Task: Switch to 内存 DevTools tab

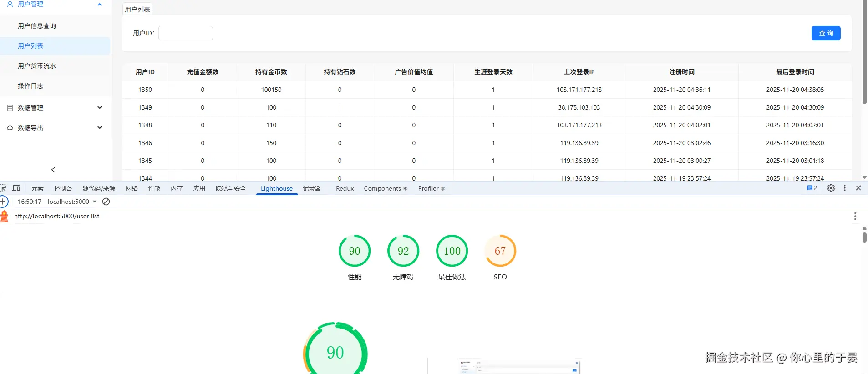Action: pyautogui.click(x=177, y=188)
